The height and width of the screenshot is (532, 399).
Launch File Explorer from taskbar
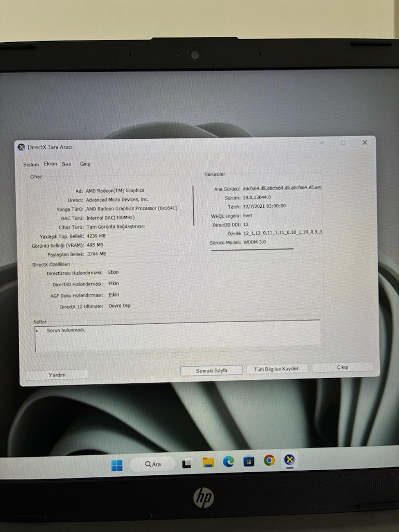(208, 462)
